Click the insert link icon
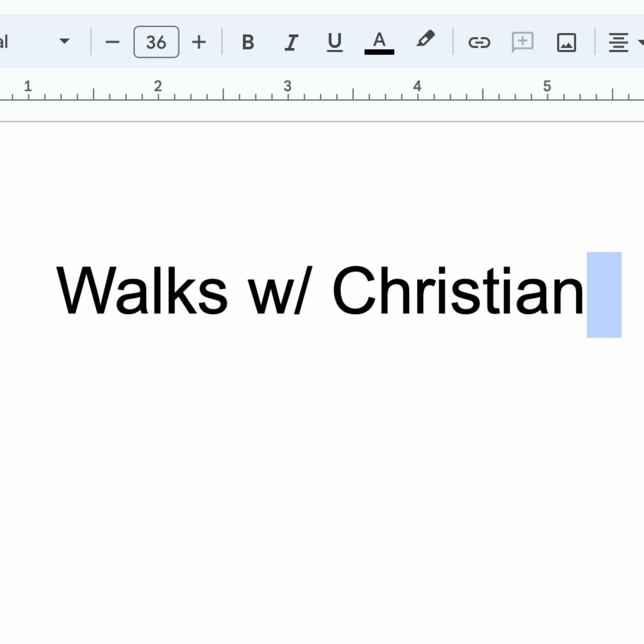The height and width of the screenshot is (644, 644). tap(479, 42)
